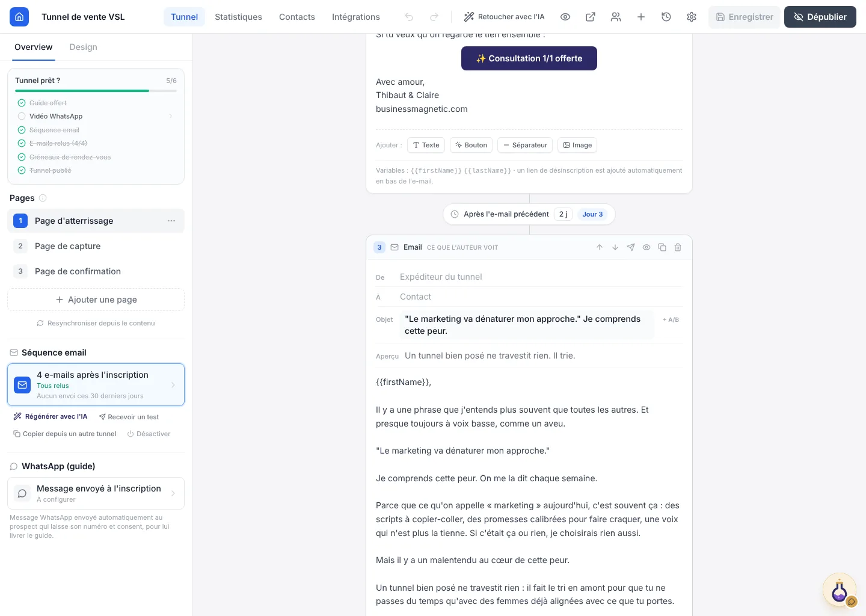Image resolution: width=866 pixels, height=616 pixels.
Task: Click the info icon beside Pages heading
Action: (43, 198)
